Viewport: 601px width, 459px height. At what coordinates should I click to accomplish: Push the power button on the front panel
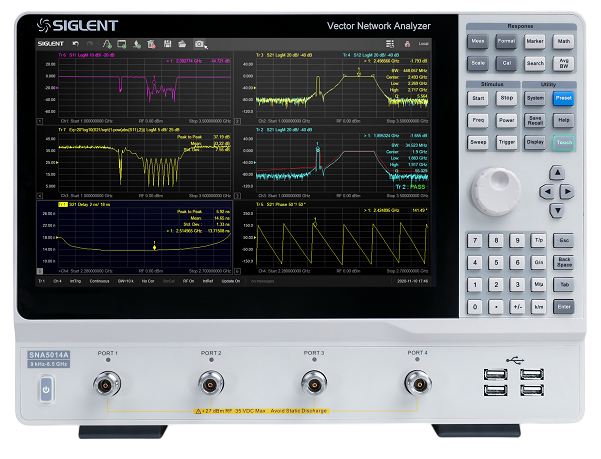pos(46,390)
